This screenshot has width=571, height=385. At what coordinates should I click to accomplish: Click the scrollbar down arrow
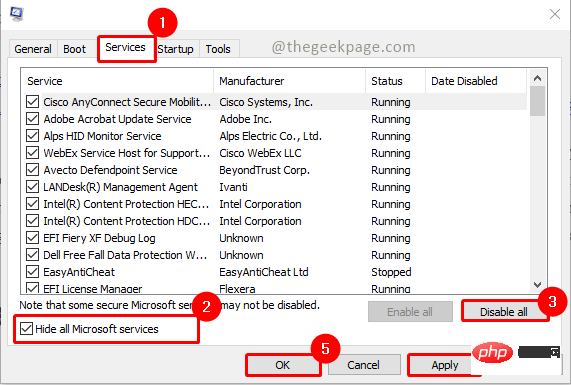(537, 284)
